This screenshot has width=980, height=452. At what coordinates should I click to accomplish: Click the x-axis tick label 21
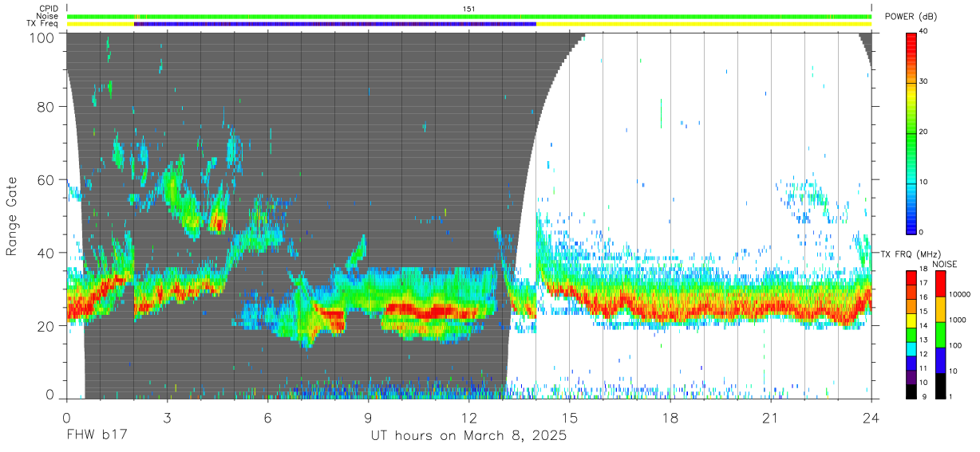[x=770, y=419]
